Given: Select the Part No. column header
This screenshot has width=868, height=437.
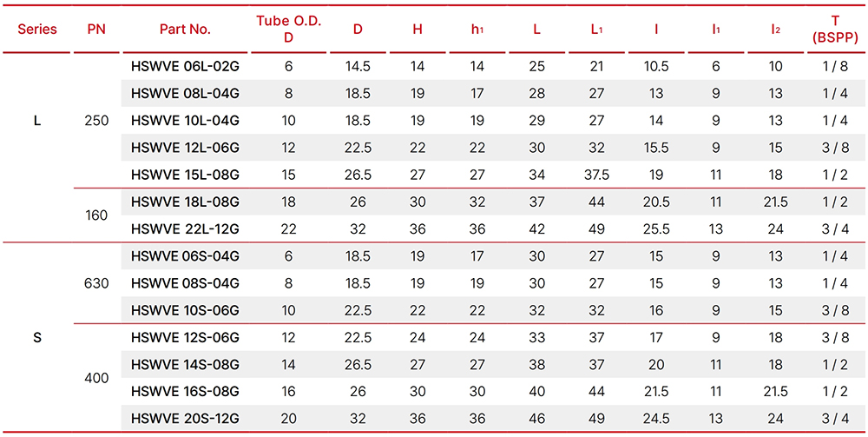Looking at the screenshot, I should [185, 30].
